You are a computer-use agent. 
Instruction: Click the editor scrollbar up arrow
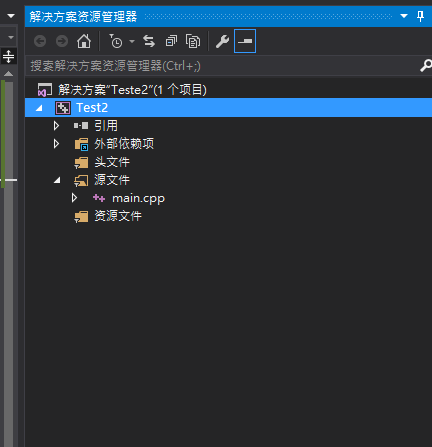(9, 74)
